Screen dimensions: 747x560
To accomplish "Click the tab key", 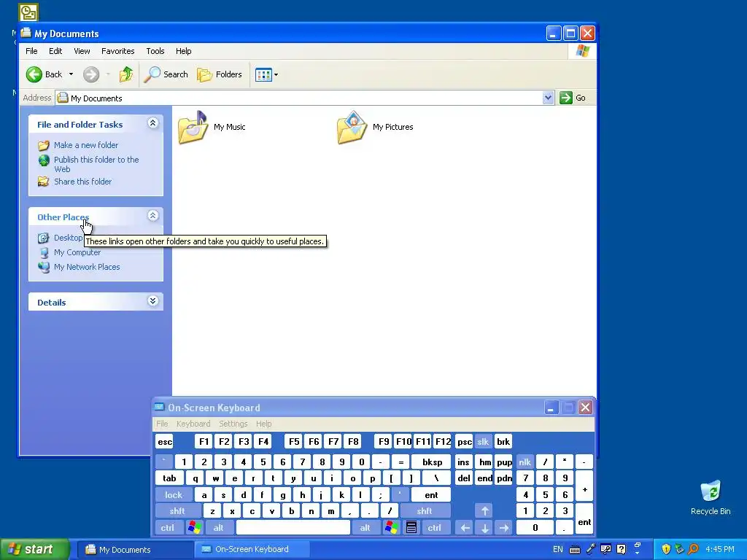I will click(x=169, y=478).
